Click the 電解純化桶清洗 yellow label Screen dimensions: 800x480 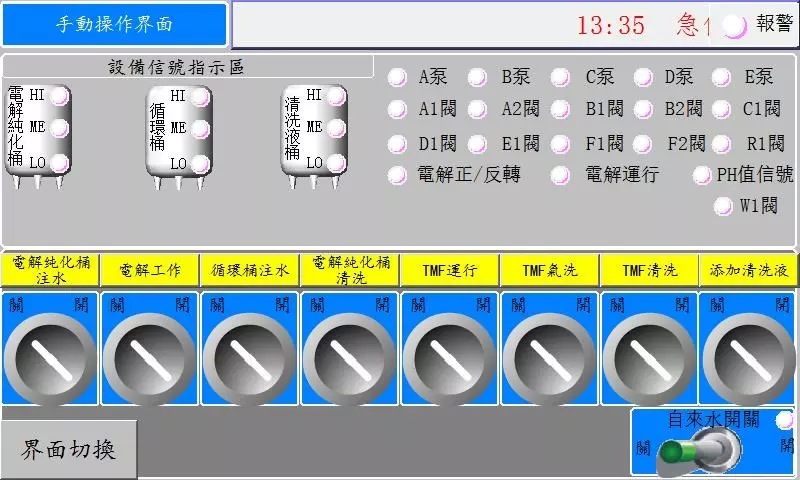(x=350, y=270)
